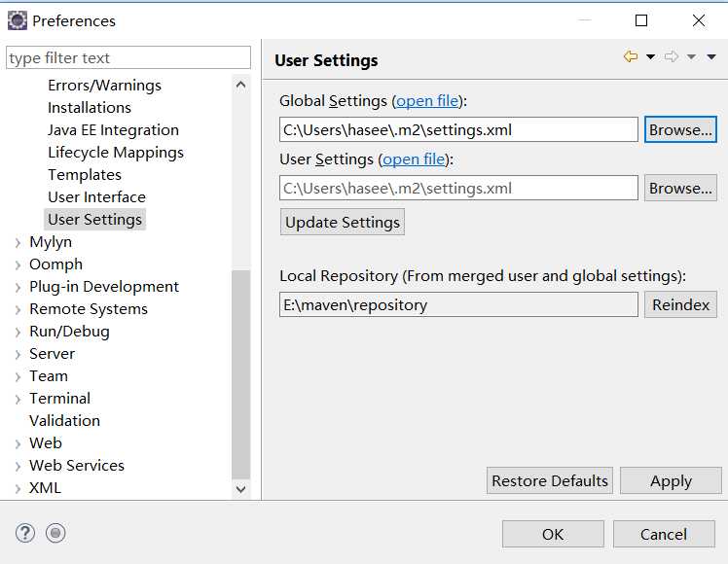Expand the Run/Debug node
This screenshot has height=564, width=728.
pos(18,333)
